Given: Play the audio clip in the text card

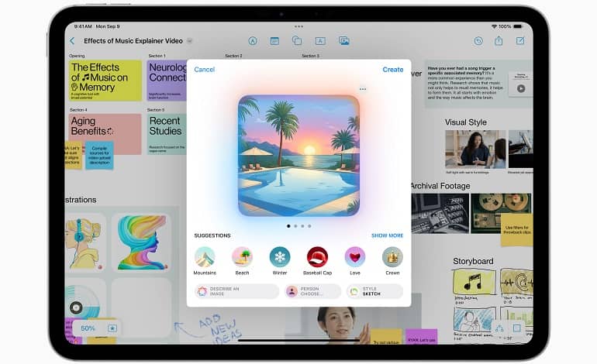Looking at the screenshot, I should coord(521,88).
